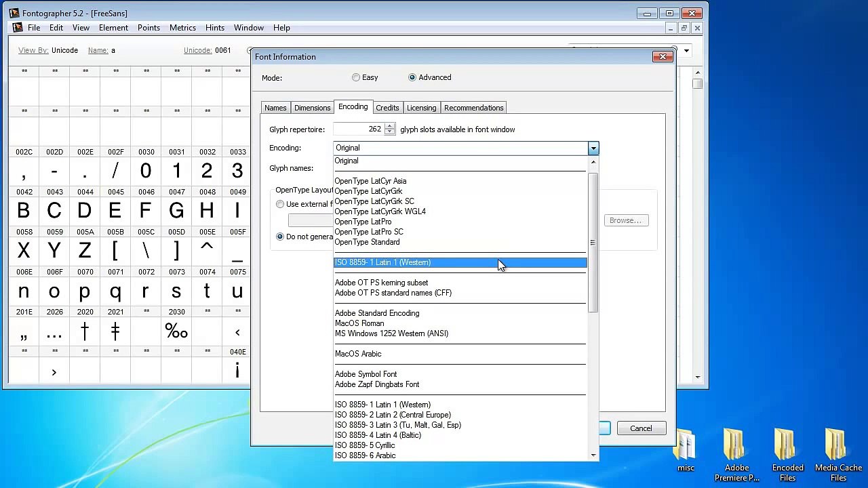This screenshot has width=868, height=488.
Task: Click the glyph repertoire number field
Action: 359,129
